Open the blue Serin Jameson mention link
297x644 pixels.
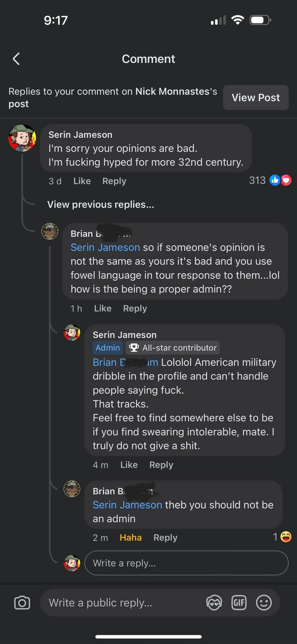click(x=105, y=247)
